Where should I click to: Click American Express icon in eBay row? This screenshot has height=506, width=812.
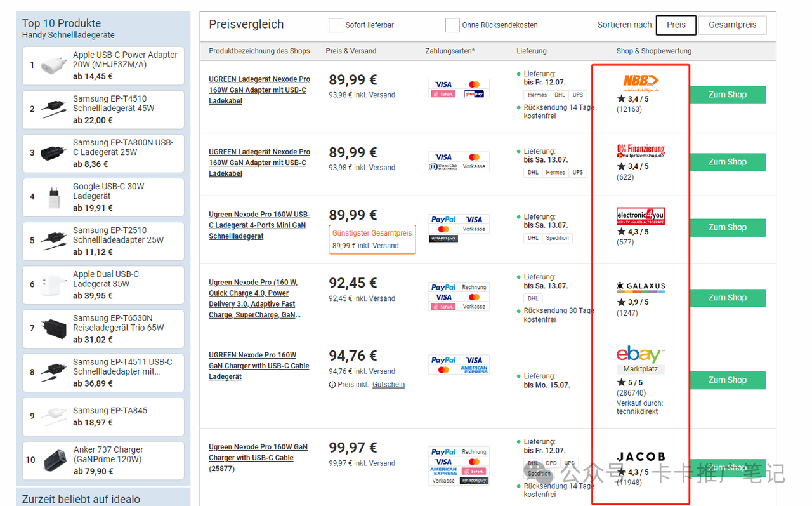coord(474,370)
